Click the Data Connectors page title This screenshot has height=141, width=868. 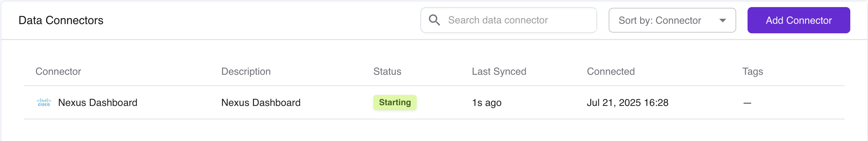click(61, 20)
